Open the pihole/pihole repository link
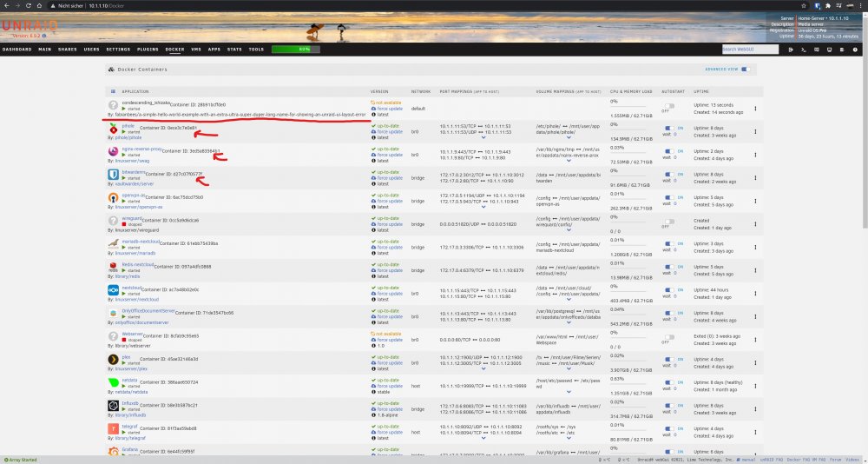Viewport: 868px width, 464px height. pyautogui.click(x=128, y=137)
